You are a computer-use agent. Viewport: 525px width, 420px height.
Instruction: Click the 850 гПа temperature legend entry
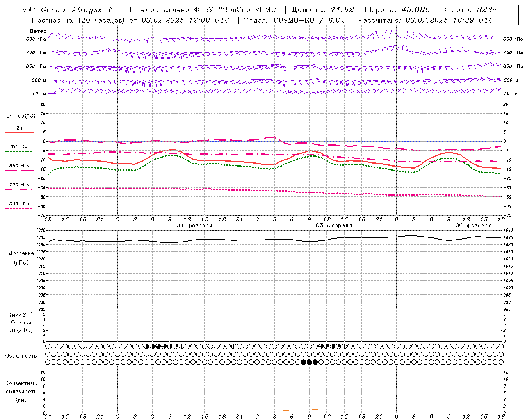pyautogui.click(x=19, y=166)
